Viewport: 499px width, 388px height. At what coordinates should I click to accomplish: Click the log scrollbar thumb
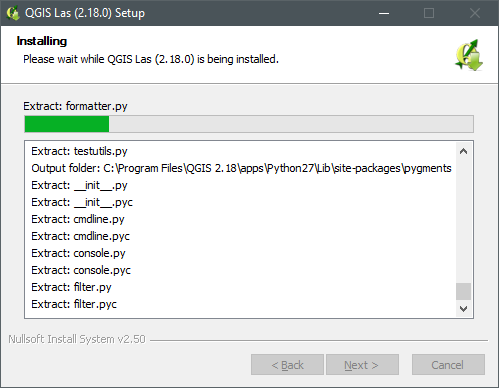coord(463,292)
